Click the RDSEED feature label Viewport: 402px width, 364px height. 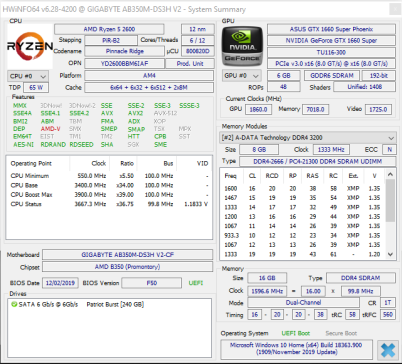pos(81,144)
